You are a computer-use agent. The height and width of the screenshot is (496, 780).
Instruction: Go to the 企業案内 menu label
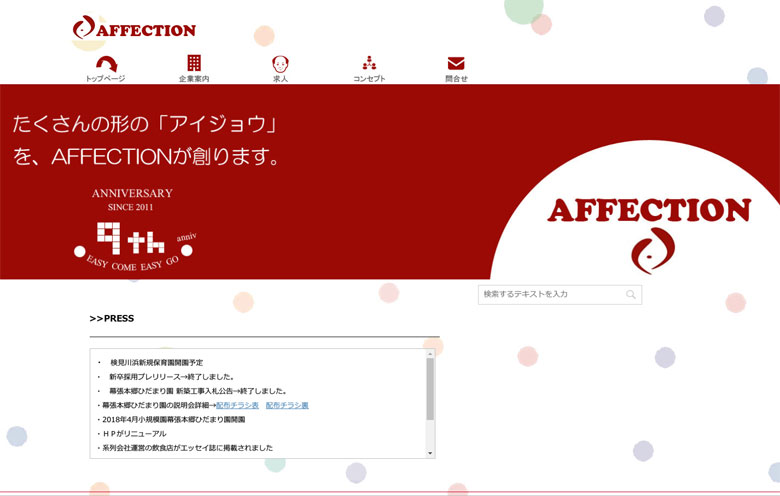[194, 78]
